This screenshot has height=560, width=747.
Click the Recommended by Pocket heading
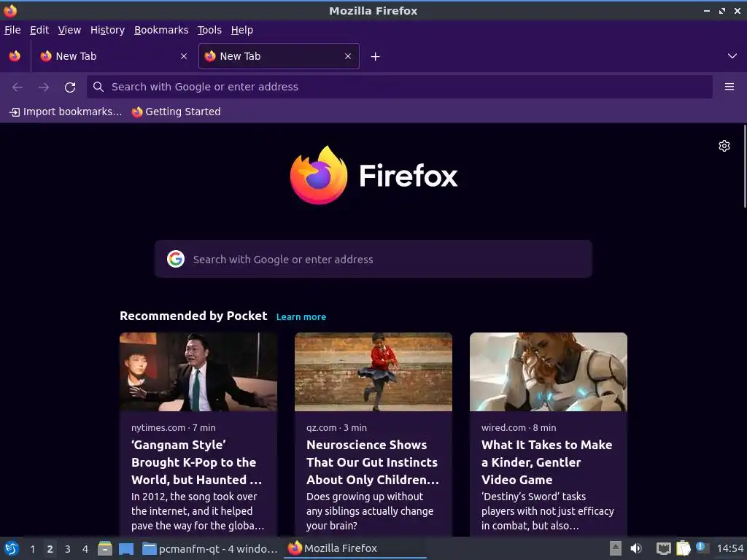[193, 316]
